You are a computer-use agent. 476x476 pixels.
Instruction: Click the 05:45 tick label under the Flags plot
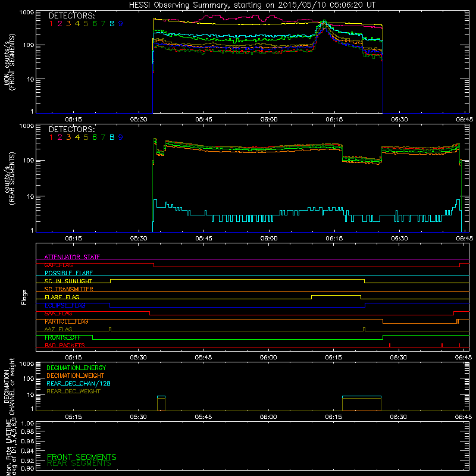(x=203, y=358)
